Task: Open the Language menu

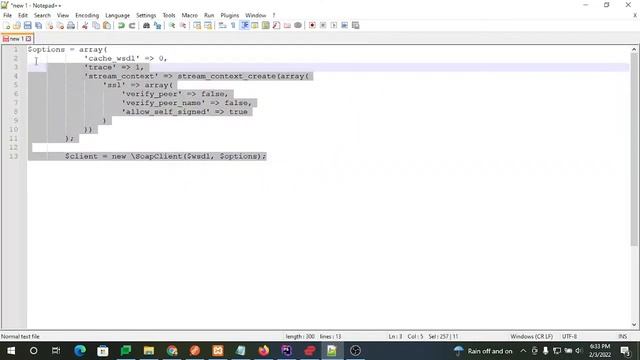Action: pos(117,15)
